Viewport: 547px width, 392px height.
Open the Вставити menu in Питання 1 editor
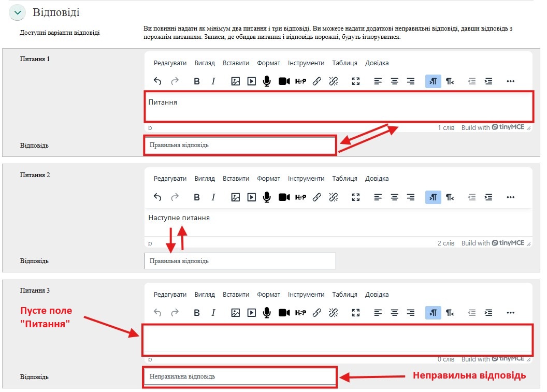236,63
